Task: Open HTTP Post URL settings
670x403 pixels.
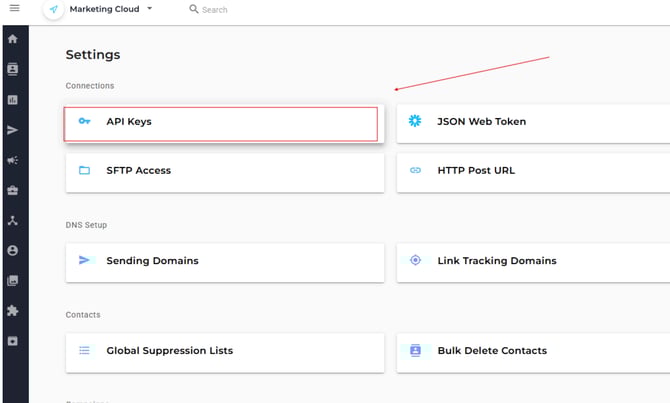Action: [x=533, y=171]
